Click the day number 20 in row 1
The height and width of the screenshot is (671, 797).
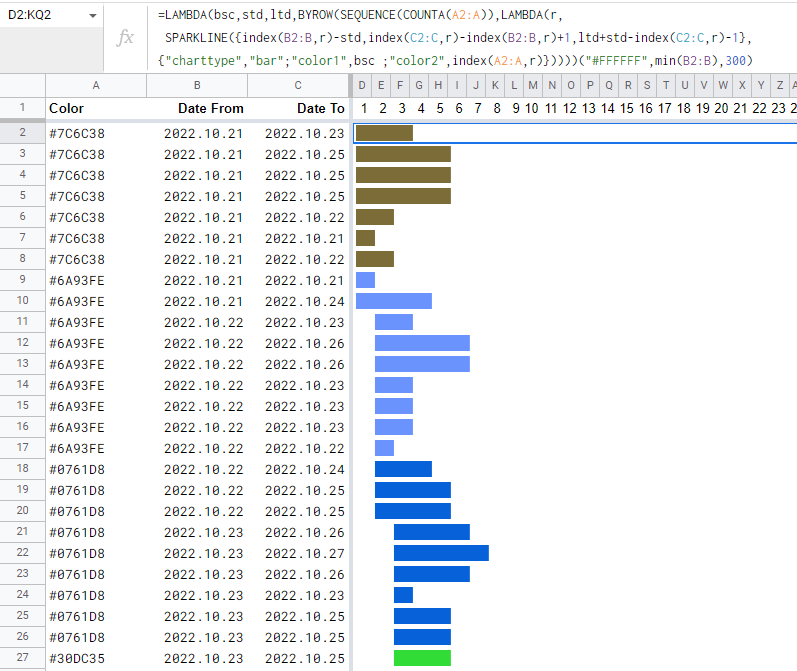[721, 108]
